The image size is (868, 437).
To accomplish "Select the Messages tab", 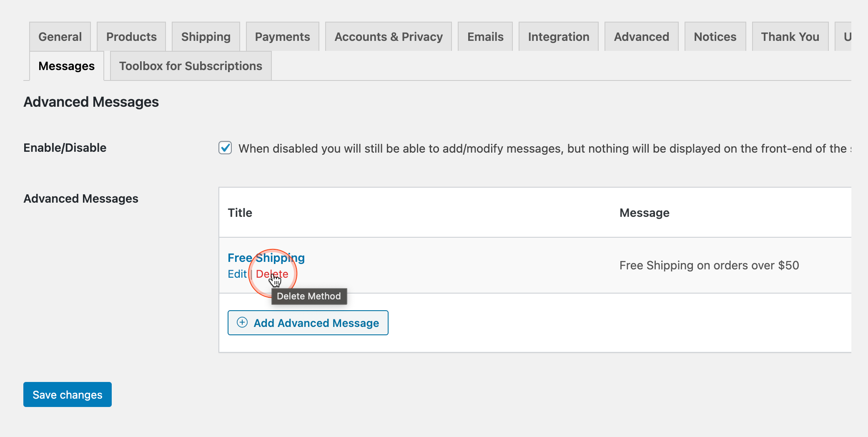I will point(67,66).
